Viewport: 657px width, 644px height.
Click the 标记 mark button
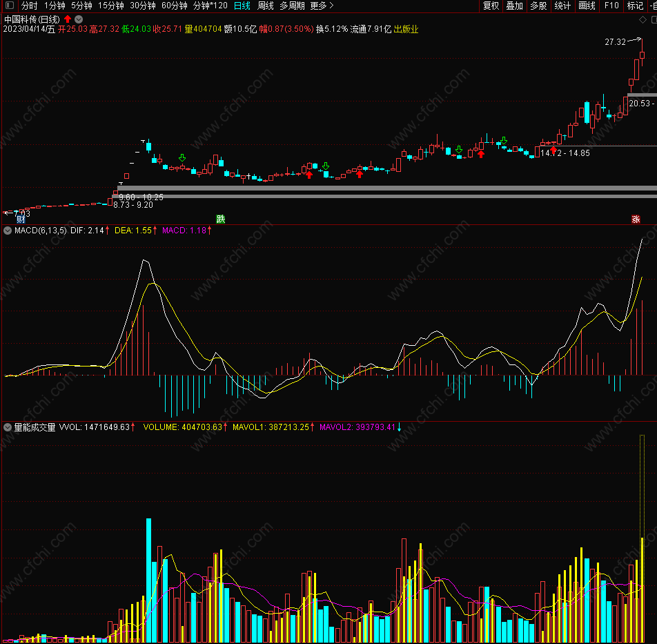tap(635, 6)
